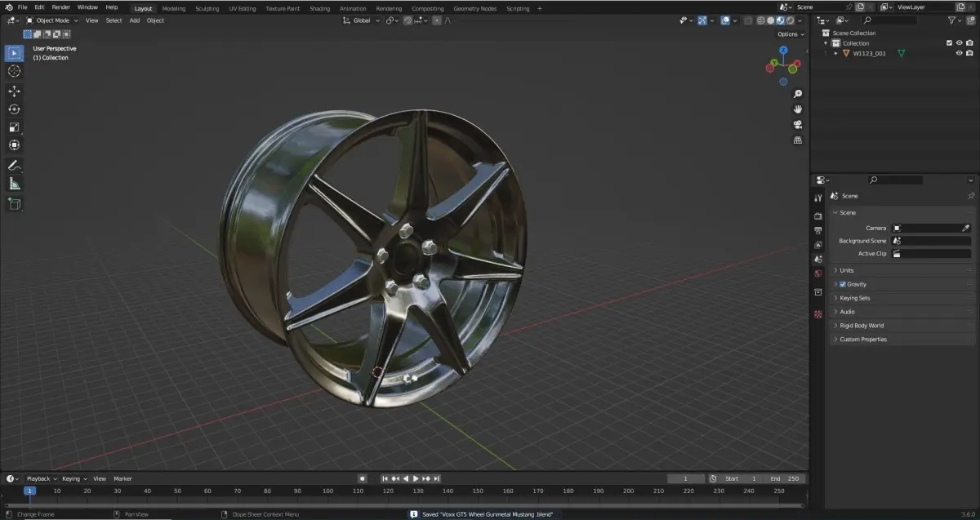The image size is (980, 520).
Task: Play the animation forward
Action: click(x=416, y=478)
